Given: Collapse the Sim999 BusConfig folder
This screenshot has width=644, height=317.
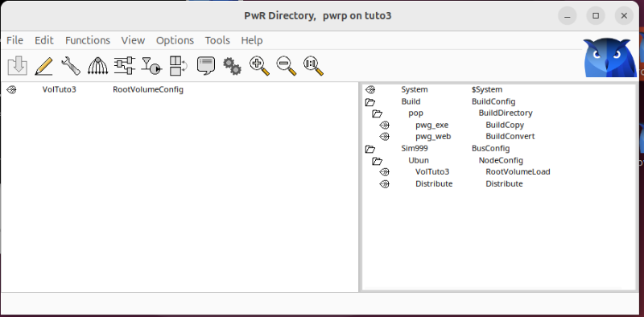Looking at the screenshot, I should pos(370,149).
